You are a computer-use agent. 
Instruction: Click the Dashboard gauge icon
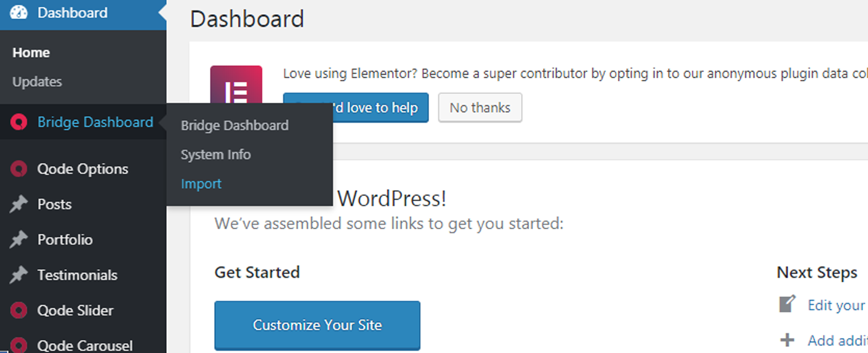point(19,12)
